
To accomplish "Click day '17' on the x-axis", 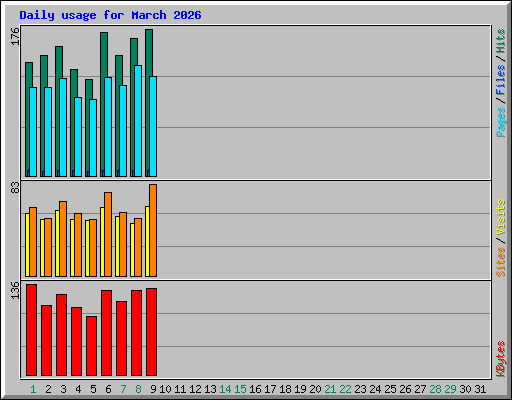I will (270, 389).
